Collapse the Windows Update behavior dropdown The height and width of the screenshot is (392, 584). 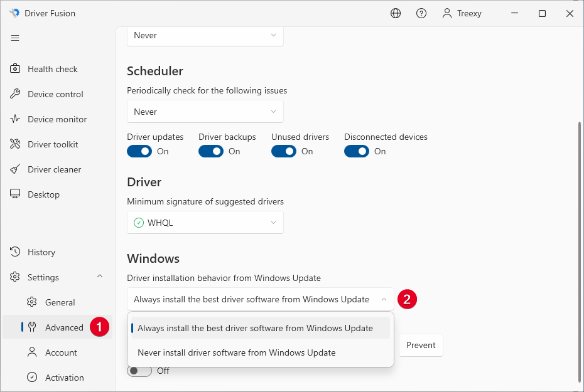261,299
